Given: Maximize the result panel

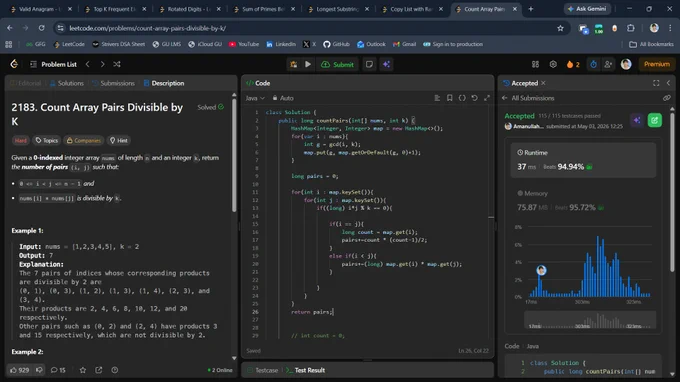Looking at the screenshot, I should (x=656, y=83).
